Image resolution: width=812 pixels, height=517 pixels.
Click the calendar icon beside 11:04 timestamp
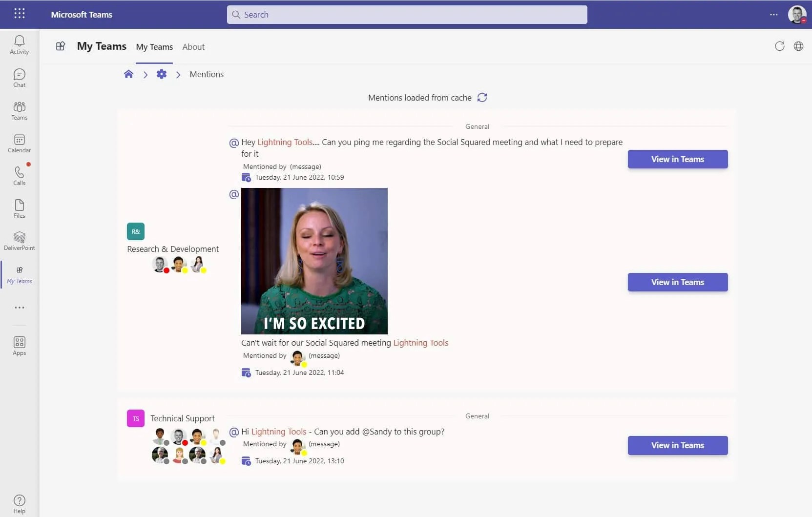[x=247, y=373]
